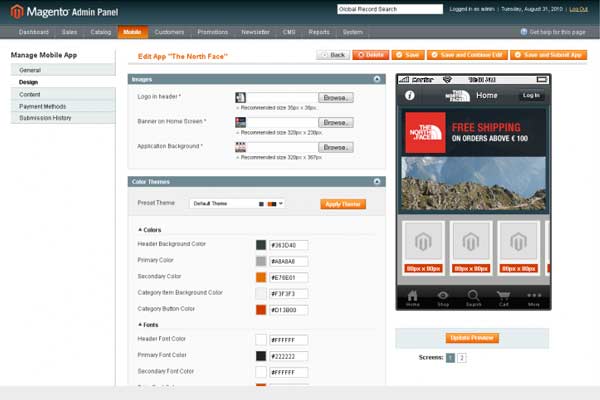Tap the Home icon in preview tab bar

pos(412,298)
